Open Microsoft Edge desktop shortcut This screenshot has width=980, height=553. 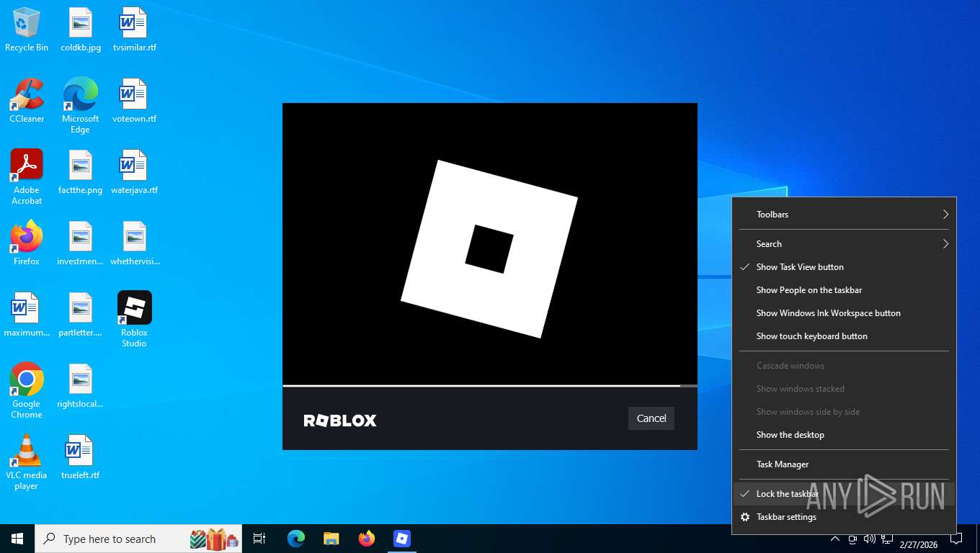81,107
